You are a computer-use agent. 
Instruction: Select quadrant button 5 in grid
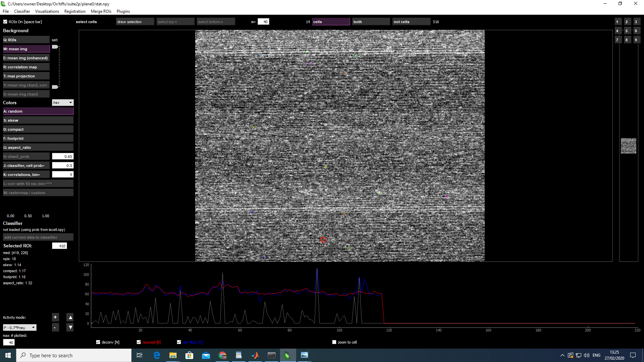click(626, 31)
